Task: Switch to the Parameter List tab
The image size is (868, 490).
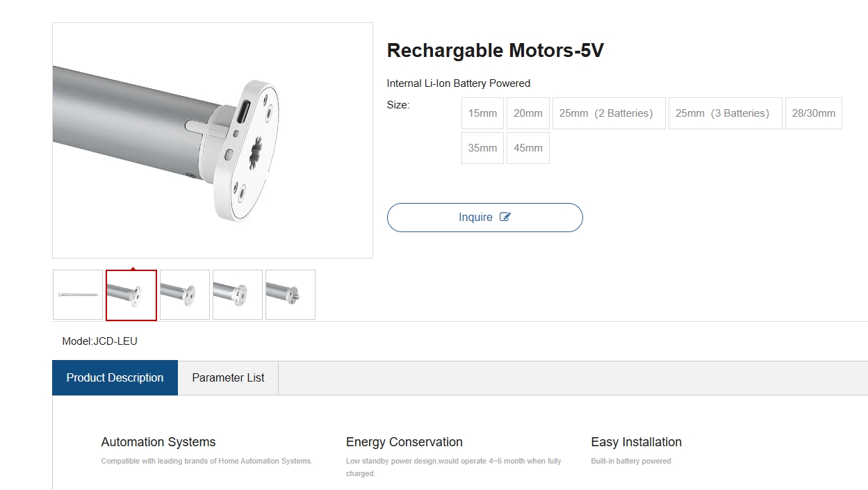Action: [228, 377]
